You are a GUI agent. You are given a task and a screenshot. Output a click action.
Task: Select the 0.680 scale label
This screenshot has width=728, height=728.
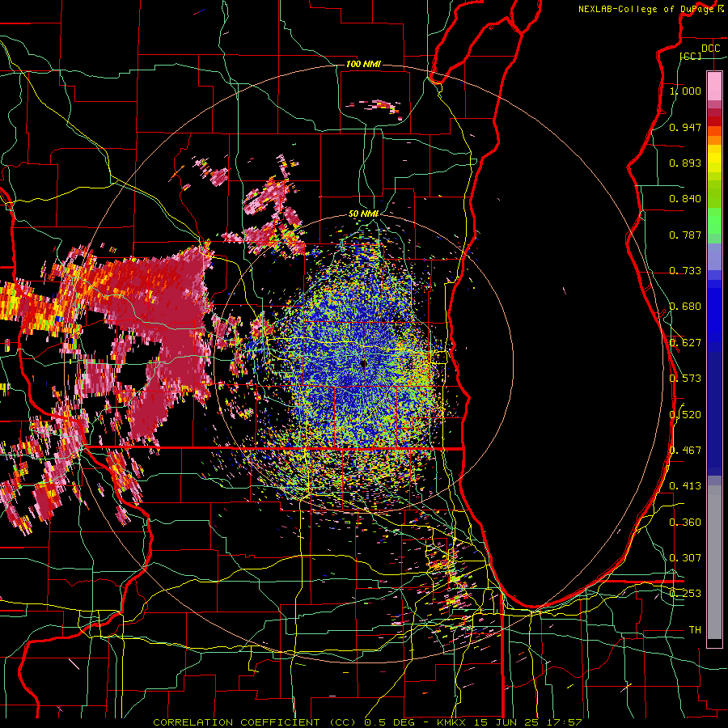pos(685,307)
